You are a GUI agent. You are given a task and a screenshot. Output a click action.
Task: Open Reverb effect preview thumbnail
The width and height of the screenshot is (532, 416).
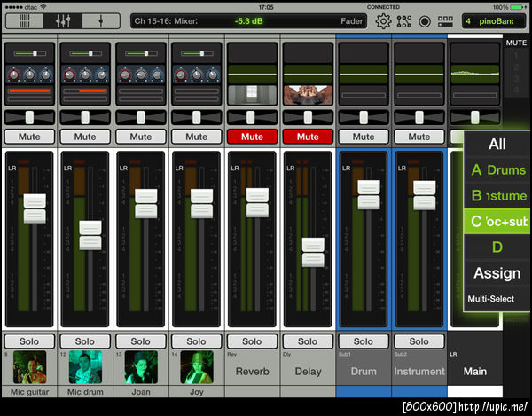click(252, 94)
